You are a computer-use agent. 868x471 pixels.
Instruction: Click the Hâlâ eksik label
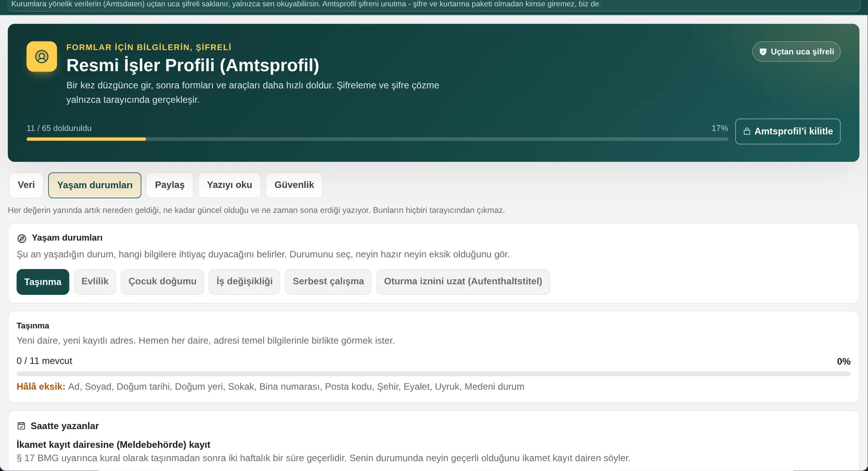[x=41, y=387]
